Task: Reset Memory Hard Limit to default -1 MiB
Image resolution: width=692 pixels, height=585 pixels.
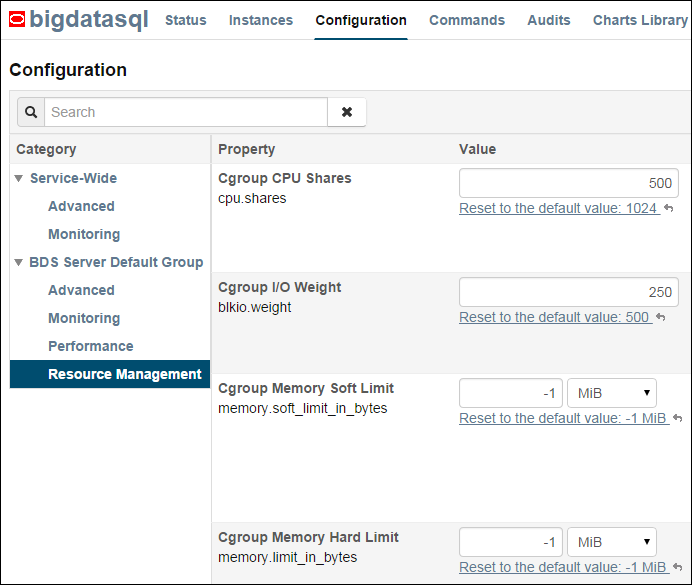Action: 564,567
